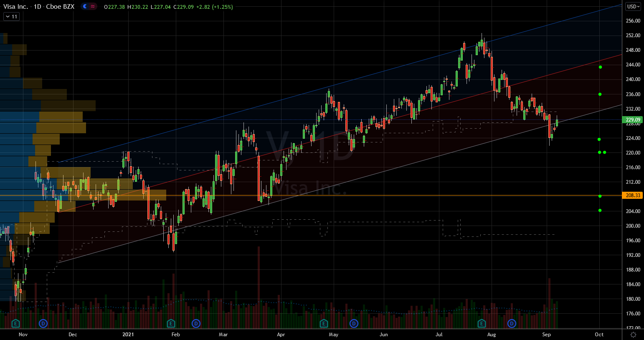644x340 pixels.
Task: Click the 2021 label on time axis
Action: [x=128, y=335]
